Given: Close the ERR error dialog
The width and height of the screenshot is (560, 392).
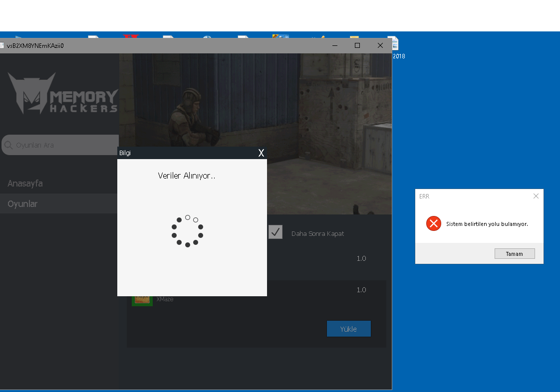Looking at the screenshot, I should pos(536,196).
